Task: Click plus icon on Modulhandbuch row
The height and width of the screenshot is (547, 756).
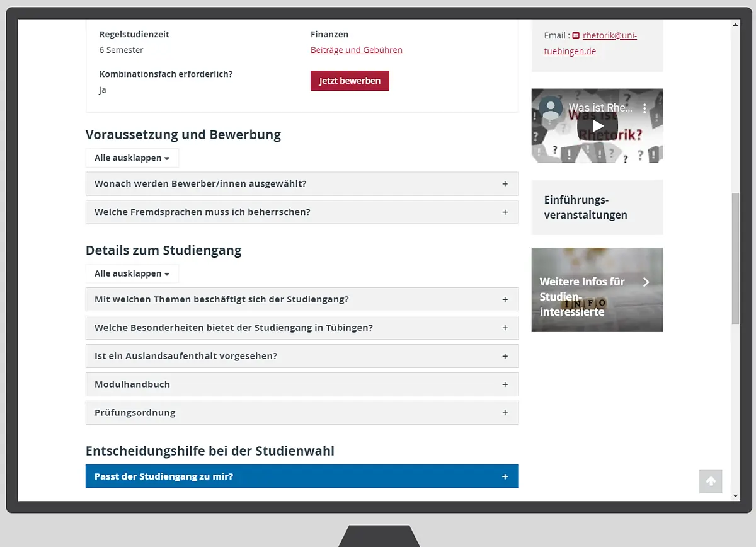Action: pos(505,384)
